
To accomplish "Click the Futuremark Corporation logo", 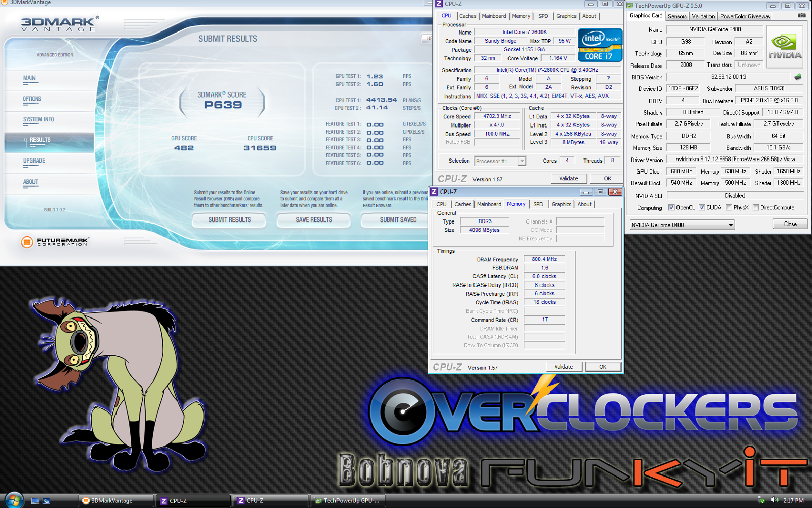I will pyautogui.click(x=55, y=242).
